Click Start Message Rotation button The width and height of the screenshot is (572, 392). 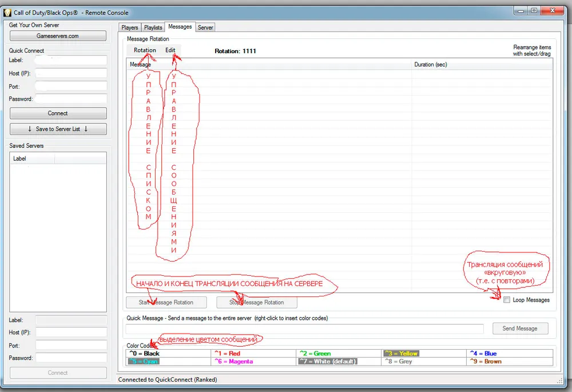[x=166, y=302]
